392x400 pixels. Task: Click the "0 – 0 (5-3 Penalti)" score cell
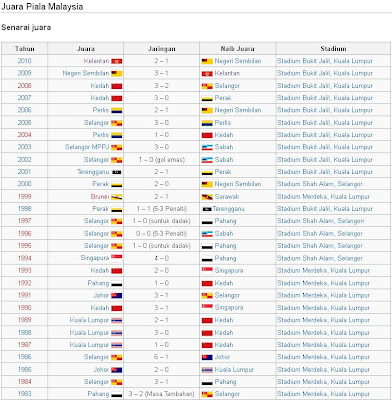(162, 234)
